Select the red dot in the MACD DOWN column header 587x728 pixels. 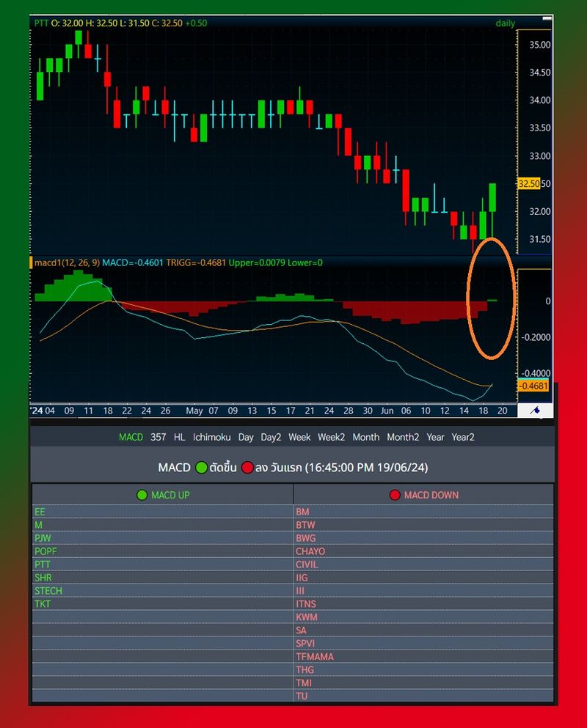click(395, 495)
